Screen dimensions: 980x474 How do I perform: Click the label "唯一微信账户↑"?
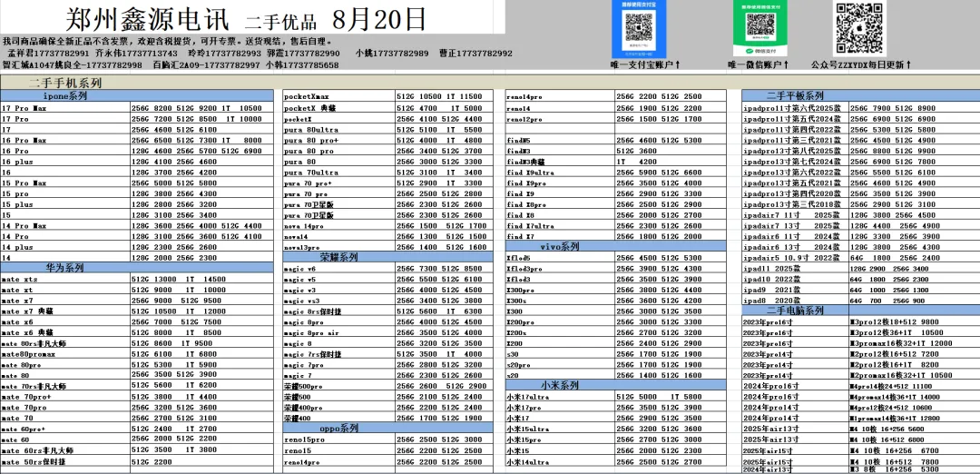(x=758, y=64)
